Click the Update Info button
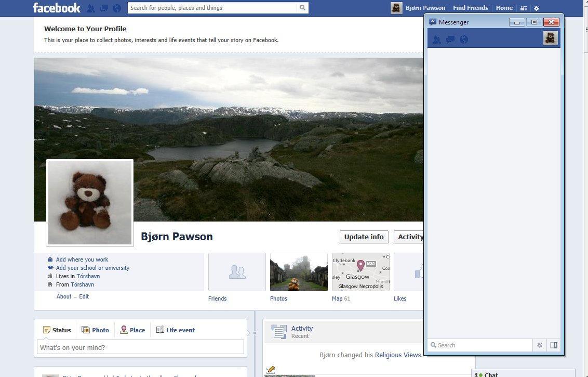Viewport: 588px width, 377px height. (364, 237)
